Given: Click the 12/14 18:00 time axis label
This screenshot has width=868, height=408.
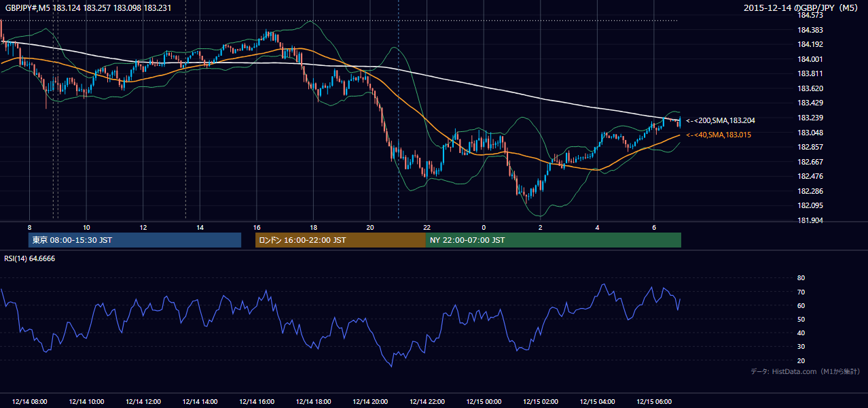Looking at the screenshot, I should (x=313, y=402).
